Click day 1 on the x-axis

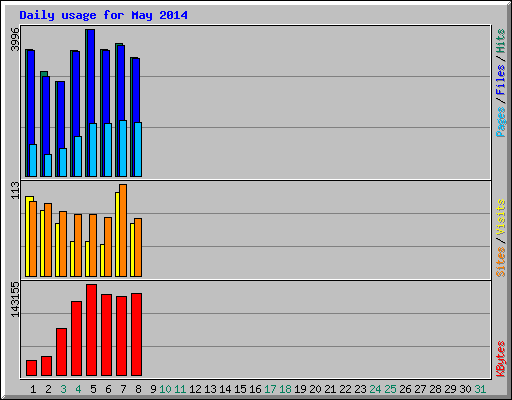[x=33, y=389]
